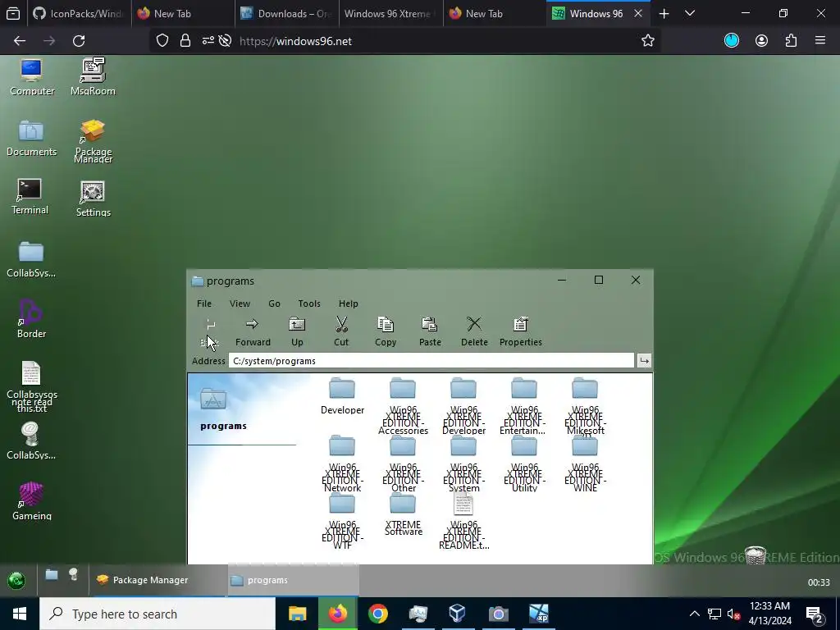Open Properties from the toolbar
The image size is (840, 630).
520,331
